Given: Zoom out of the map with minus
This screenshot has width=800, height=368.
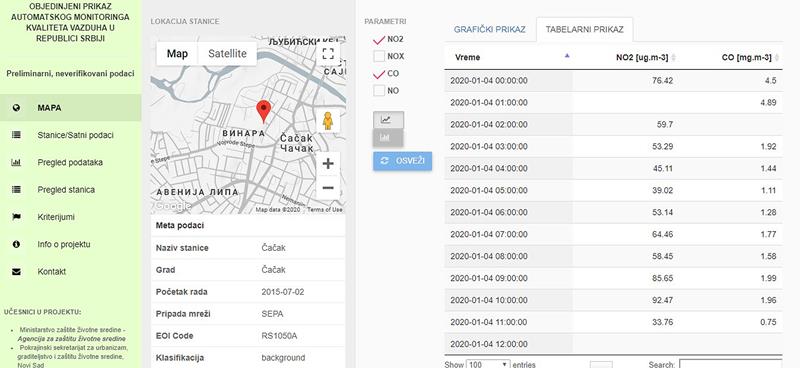Looking at the screenshot, I should click(328, 187).
